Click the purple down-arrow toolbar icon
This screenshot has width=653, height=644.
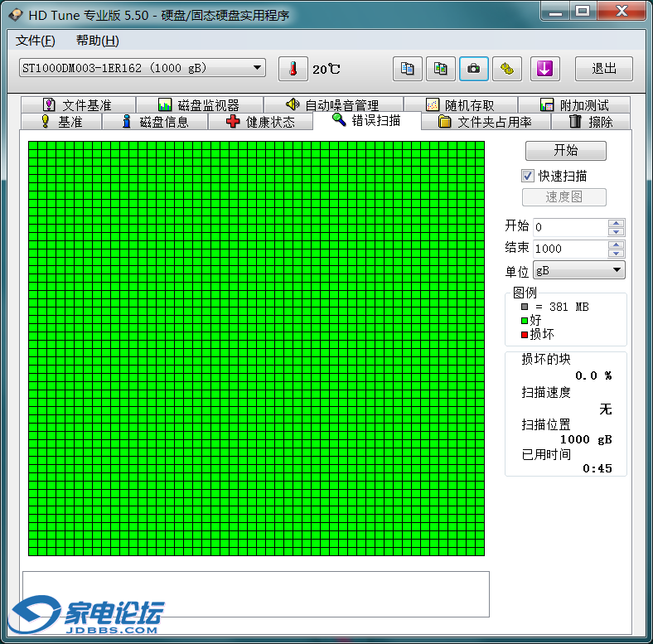[544, 69]
